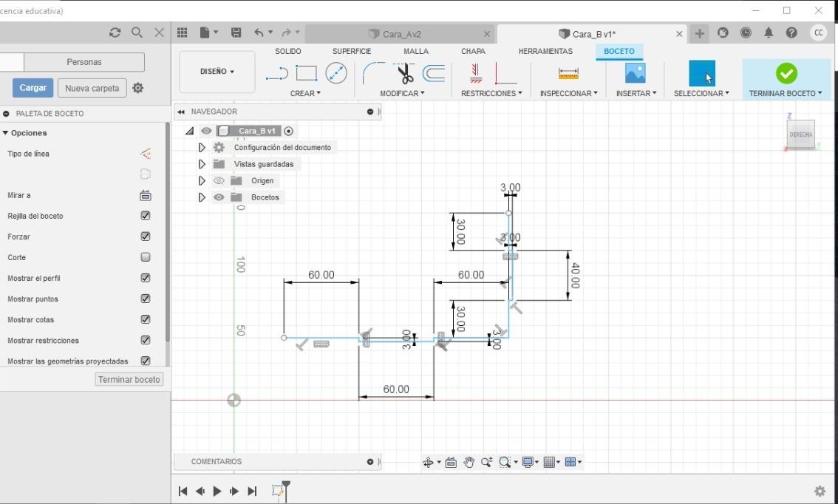838x504 pixels.
Task: Toggle Mostrar puntos checkbox
Action: click(146, 299)
